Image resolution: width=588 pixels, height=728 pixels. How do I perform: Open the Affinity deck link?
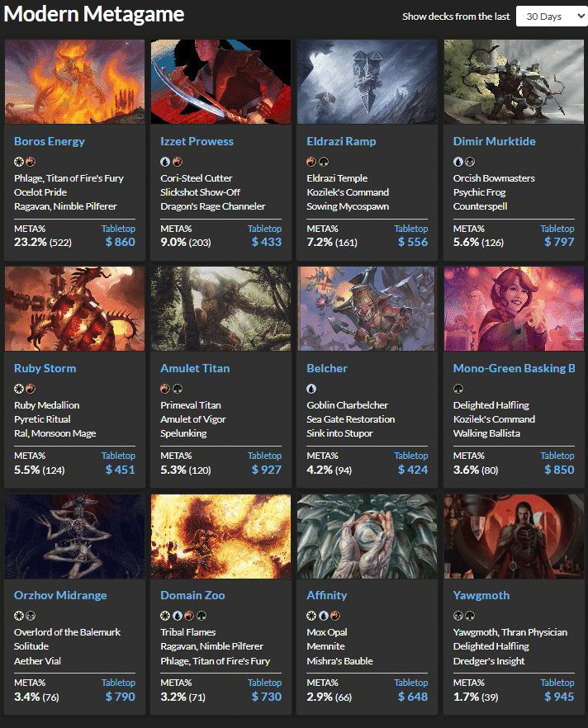pos(327,596)
